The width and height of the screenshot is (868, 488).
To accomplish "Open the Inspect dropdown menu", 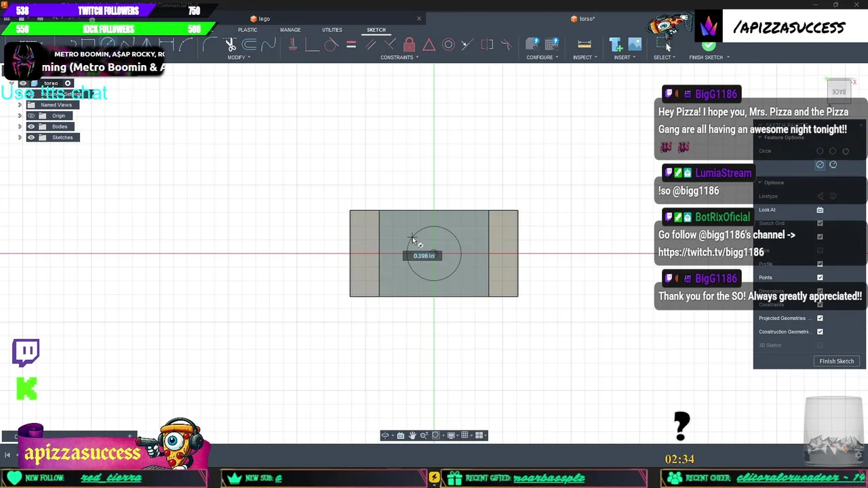I will [x=585, y=58].
